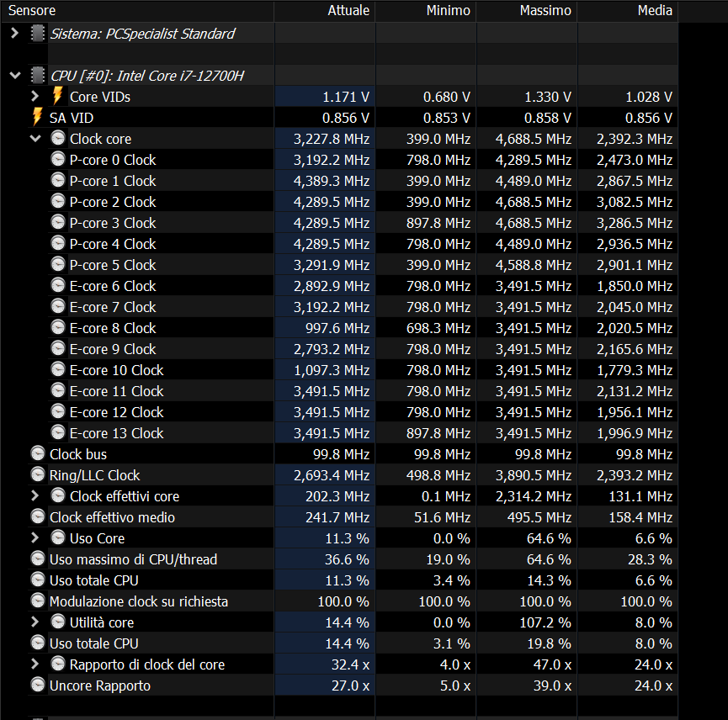Click the 27.0 x current Uncore Rapporto value
The height and width of the screenshot is (720, 728).
tap(351, 686)
